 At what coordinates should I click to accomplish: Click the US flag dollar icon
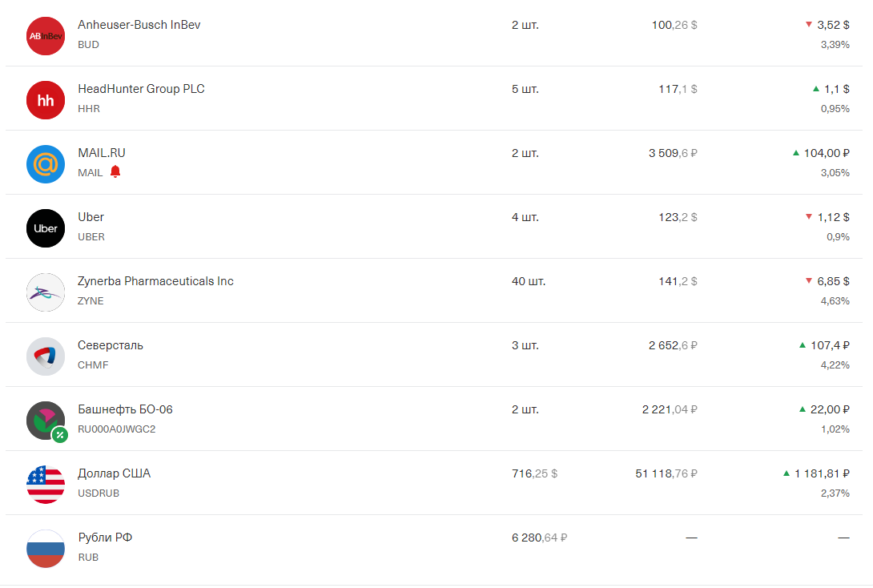coord(45,485)
